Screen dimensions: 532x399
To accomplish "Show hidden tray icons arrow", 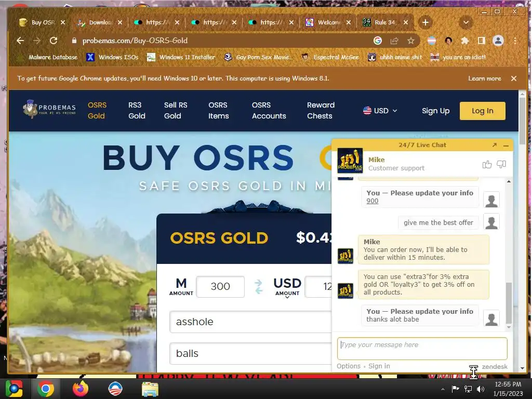I will pyautogui.click(x=443, y=389).
